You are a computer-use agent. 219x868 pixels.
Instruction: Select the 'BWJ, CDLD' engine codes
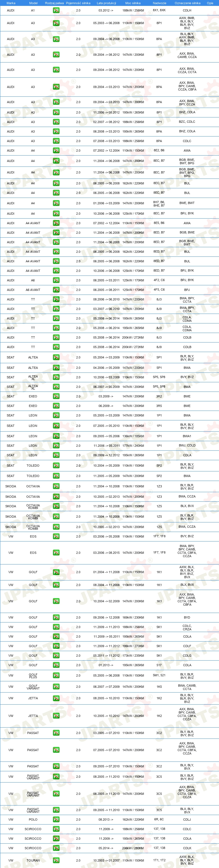tap(187, 445)
